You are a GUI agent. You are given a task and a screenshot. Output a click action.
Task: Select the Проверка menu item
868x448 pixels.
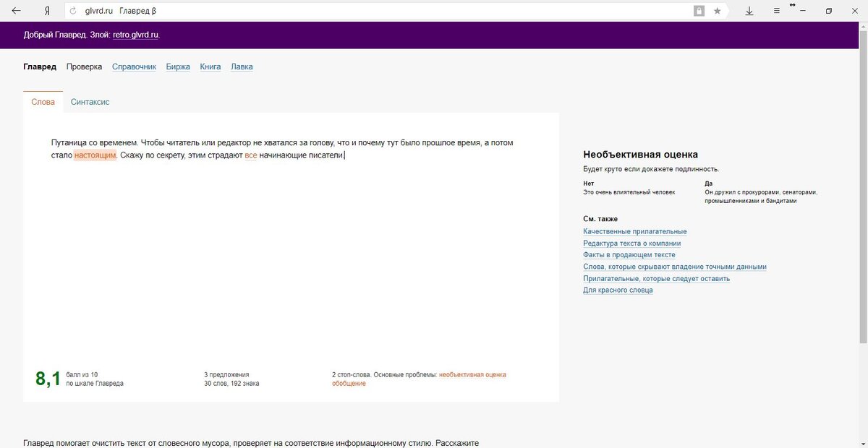[84, 66]
